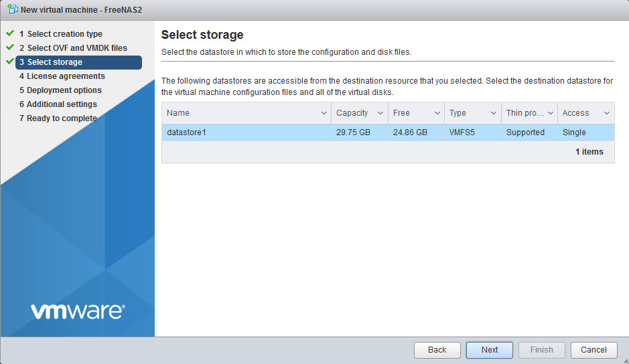This screenshot has width=629, height=364.
Task: Go to step 1 Select creation type
Action: (x=61, y=34)
